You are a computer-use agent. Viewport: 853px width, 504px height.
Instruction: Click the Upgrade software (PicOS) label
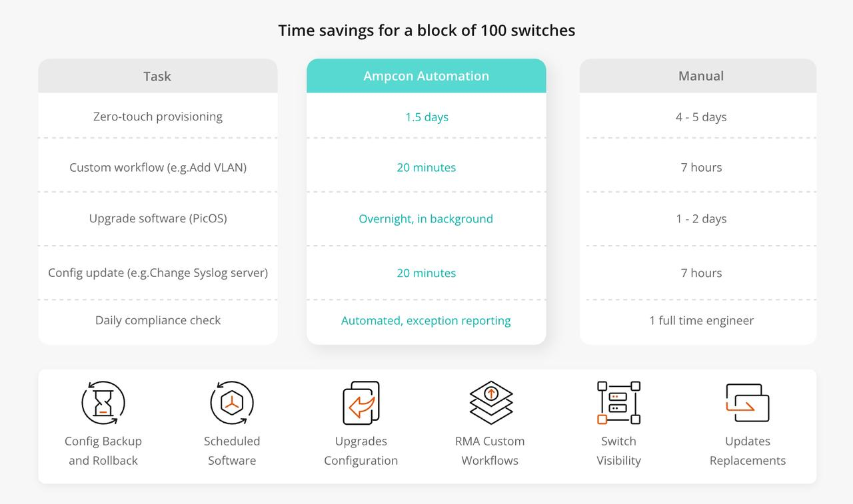coord(158,218)
